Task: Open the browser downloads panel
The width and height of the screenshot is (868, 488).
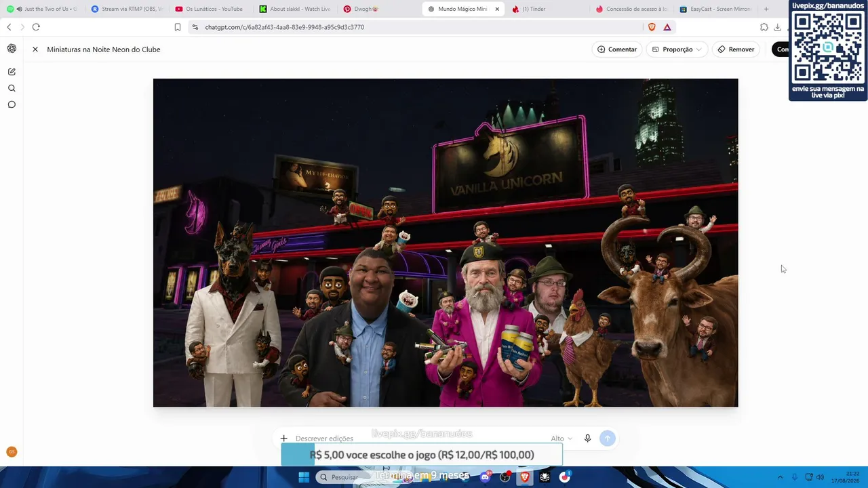Action: pyautogui.click(x=778, y=27)
